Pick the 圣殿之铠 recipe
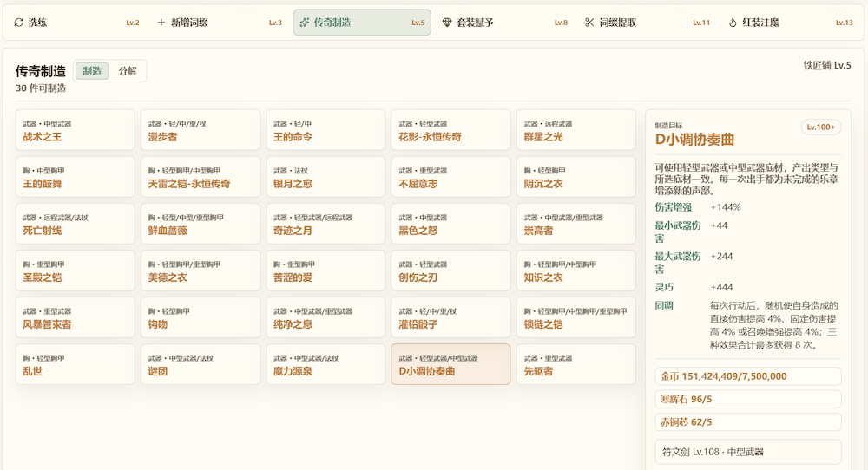The image size is (868, 470). (76, 271)
